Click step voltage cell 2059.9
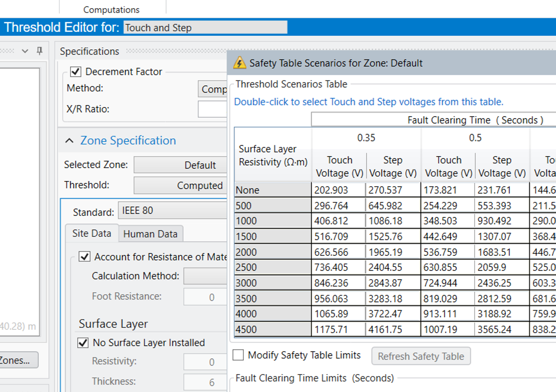This screenshot has height=392, width=556. [502, 267]
